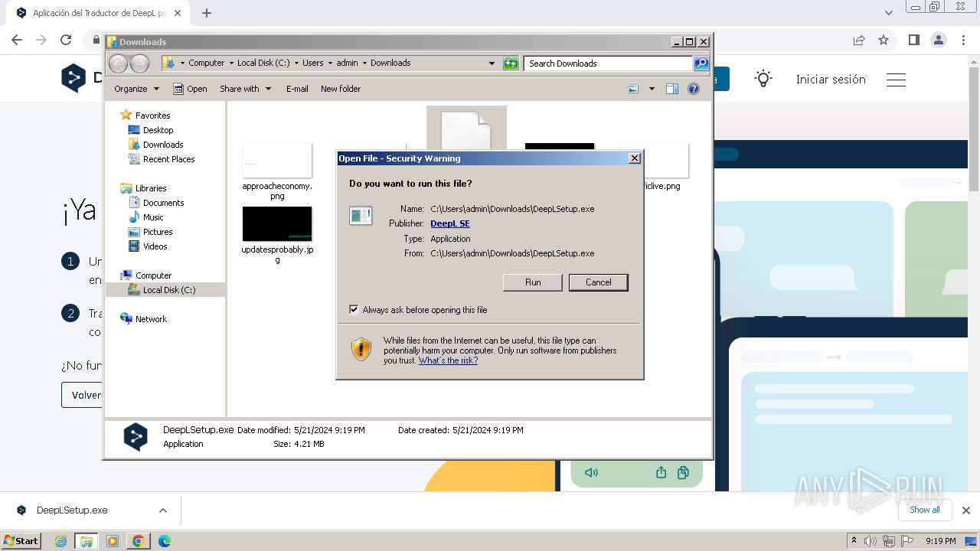Screen dimensions: 980x551
Task: Toggle the Explorer preview pane icon
Action: click(671, 89)
